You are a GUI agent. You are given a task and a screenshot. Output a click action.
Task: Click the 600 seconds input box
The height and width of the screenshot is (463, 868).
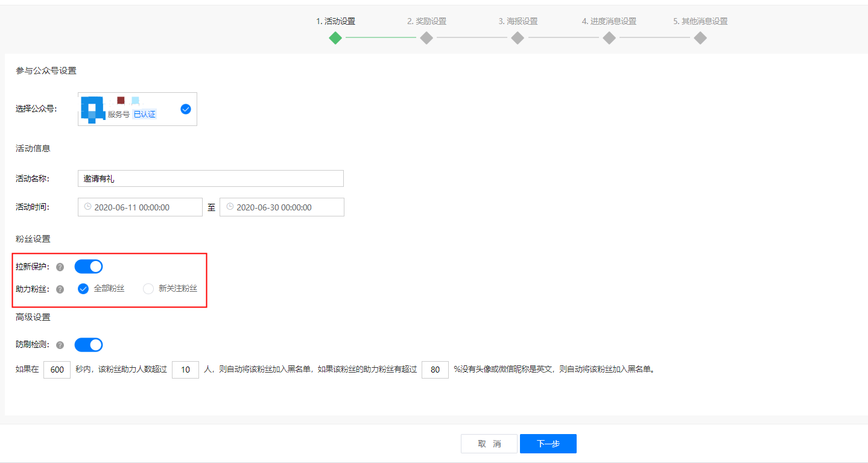point(57,370)
